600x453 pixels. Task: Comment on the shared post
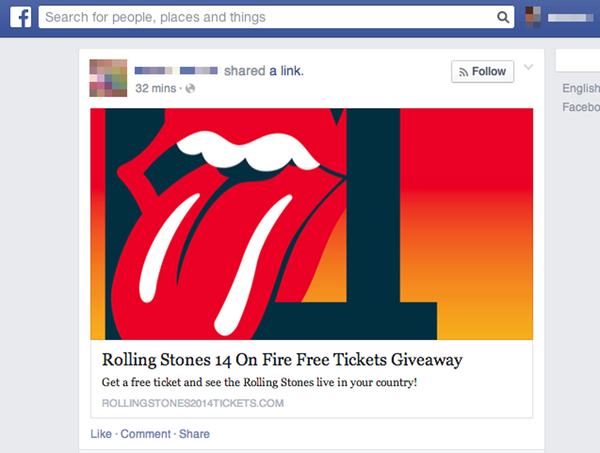pos(145,434)
